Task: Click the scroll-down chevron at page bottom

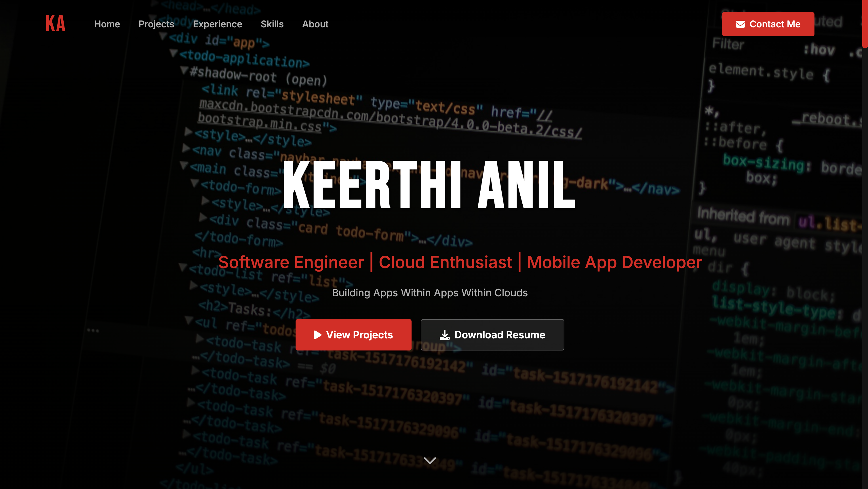Action: (430, 461)
